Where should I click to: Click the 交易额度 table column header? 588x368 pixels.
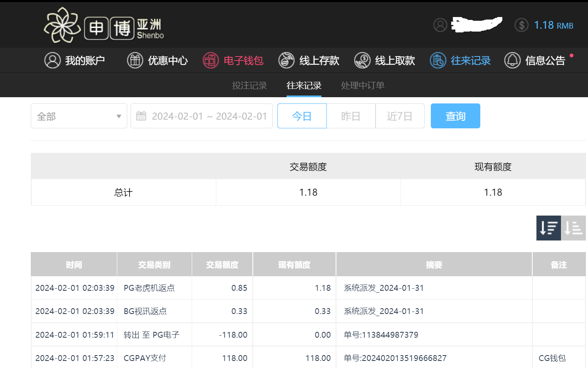coord(222,265)
